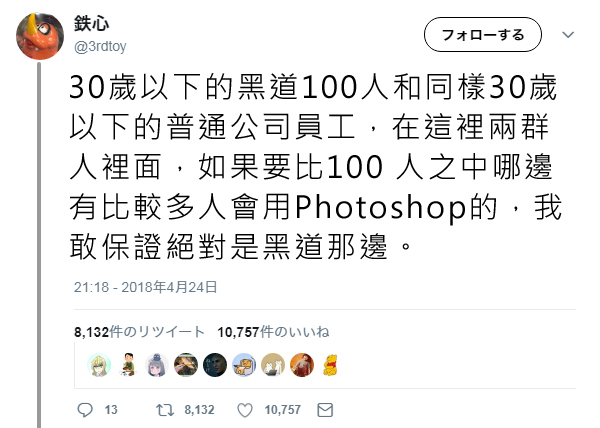
Task: Click the envelope direct message icon
Action: pyautogui.click(x=325, y=410)
